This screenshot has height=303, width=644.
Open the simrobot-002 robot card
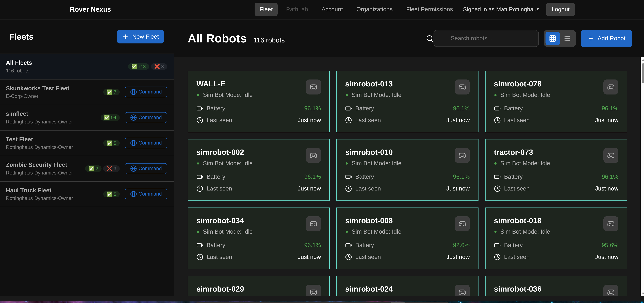pyautogui.click(x=258, y=170)
